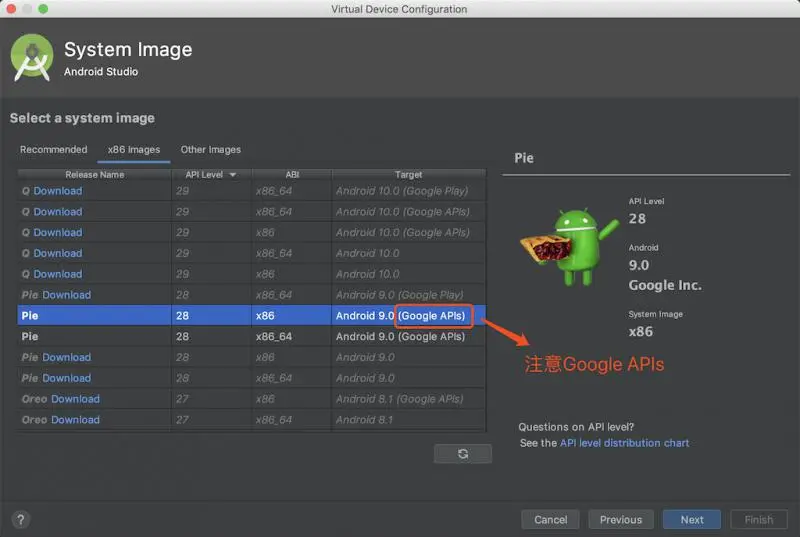The image size is (800, 537).
Task: Click the Release Name column header
Action: point(94,174)
